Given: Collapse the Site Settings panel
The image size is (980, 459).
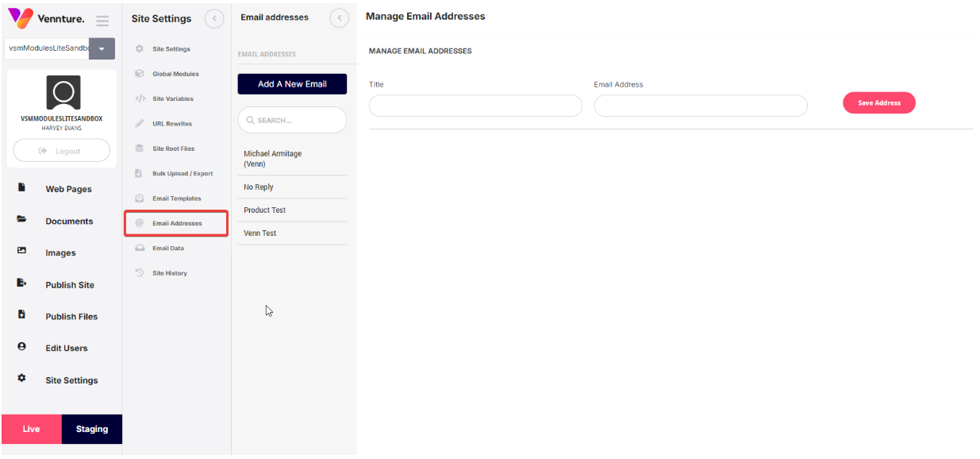Looking at the screenshot, I should (213, 18).
